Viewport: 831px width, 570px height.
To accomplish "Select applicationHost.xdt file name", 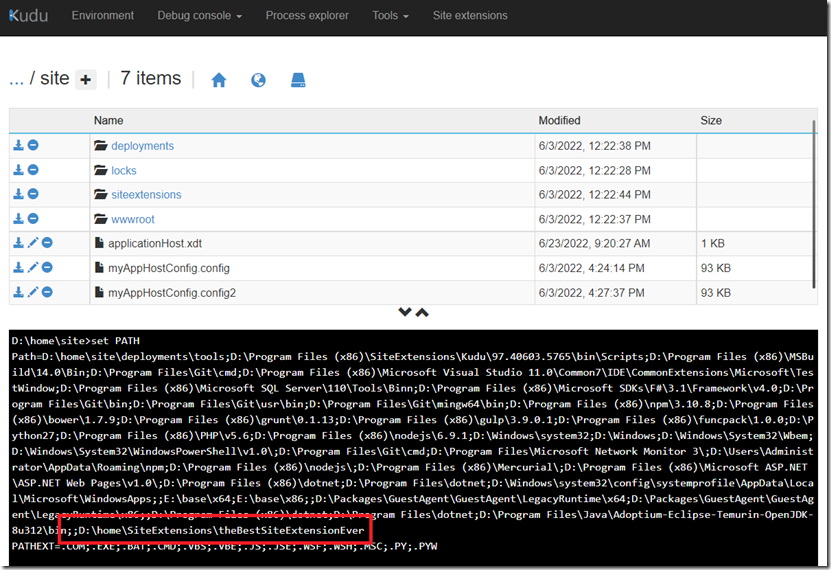I will [x=155, y=244].
